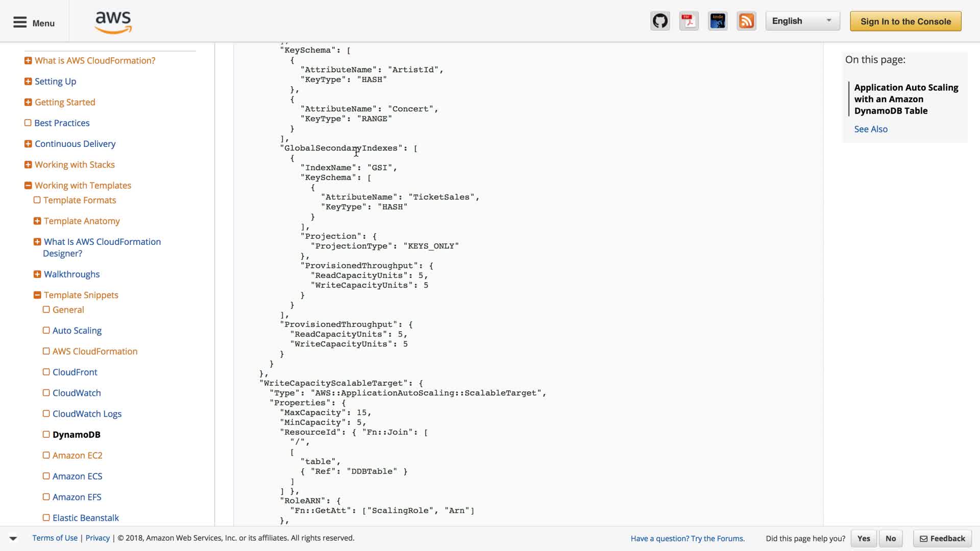980x551 pixels.
Task: Expand the Template Anatomy section
Action: (x=37, y=221)
